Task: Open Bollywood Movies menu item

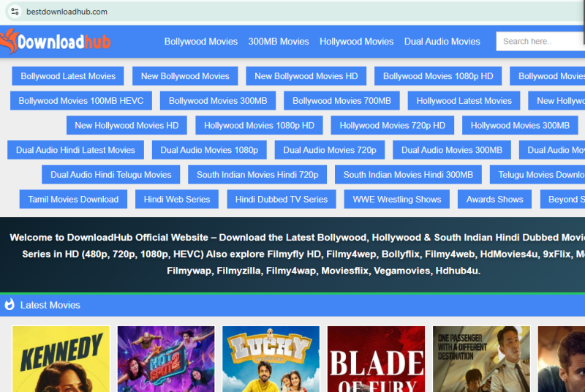Action: point(200,42)
